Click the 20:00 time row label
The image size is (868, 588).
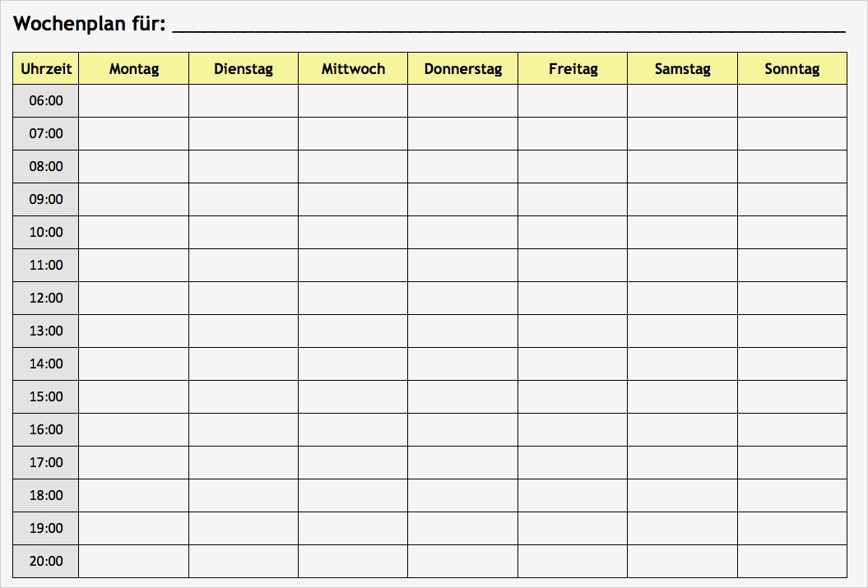[46, 562]
